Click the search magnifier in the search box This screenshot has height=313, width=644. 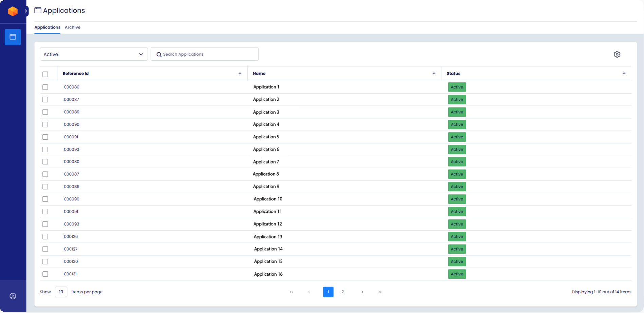(x=159, y=54)
